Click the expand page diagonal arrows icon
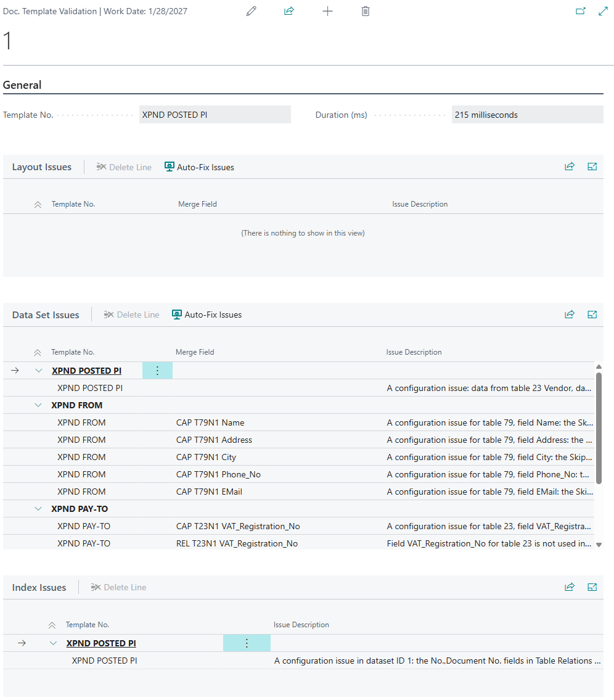614x700 pixels. pyautogui.click(x=603, y=11)
